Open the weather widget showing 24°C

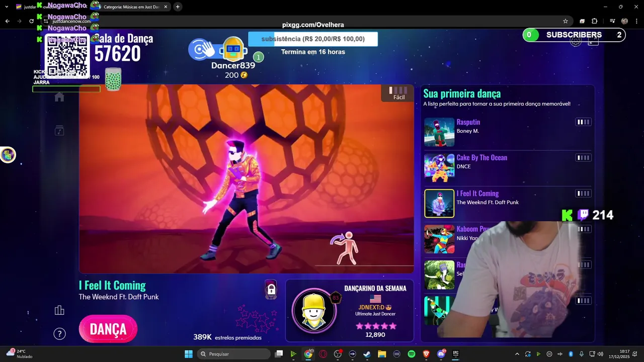point(19,354)
